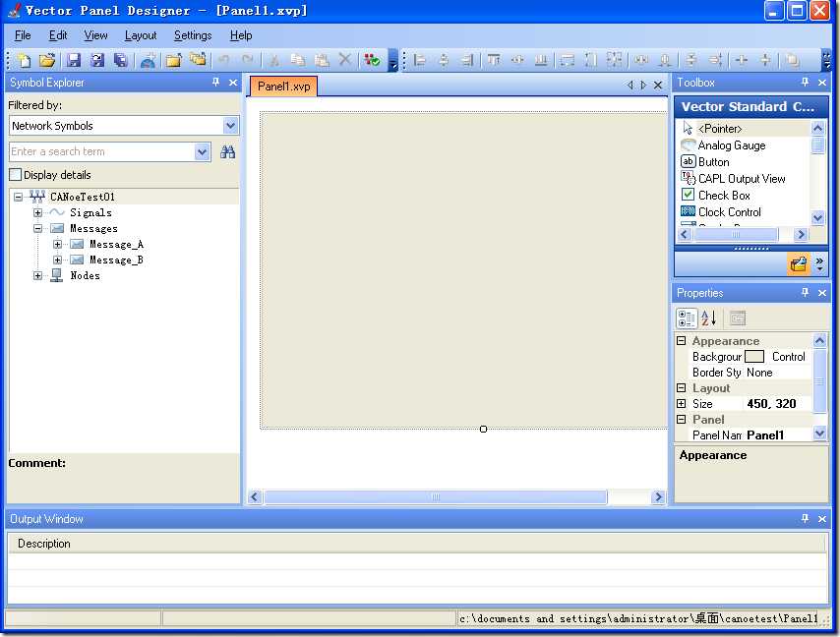
Task: Select the Panel1.xvp document tab
Action: 283,87
